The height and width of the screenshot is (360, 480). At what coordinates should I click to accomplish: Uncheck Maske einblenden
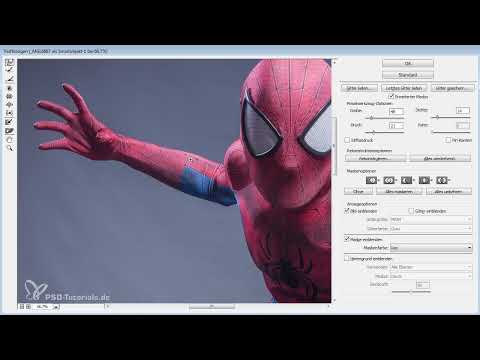click(347, 239)
